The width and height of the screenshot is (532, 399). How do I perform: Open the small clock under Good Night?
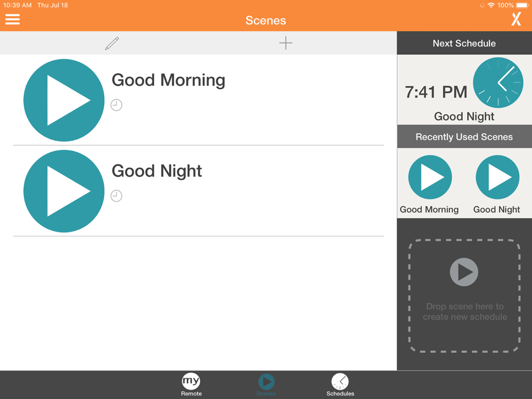[x=117, y=196]
